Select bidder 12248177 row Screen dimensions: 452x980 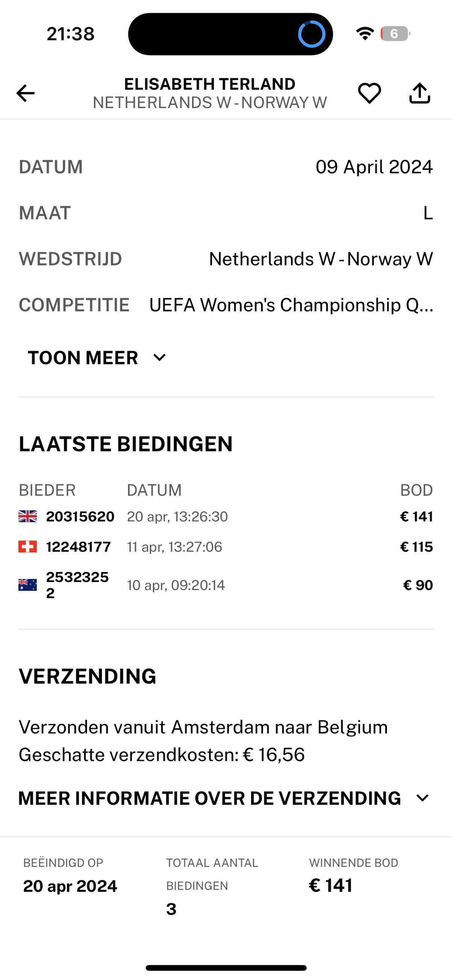point(78,547)
